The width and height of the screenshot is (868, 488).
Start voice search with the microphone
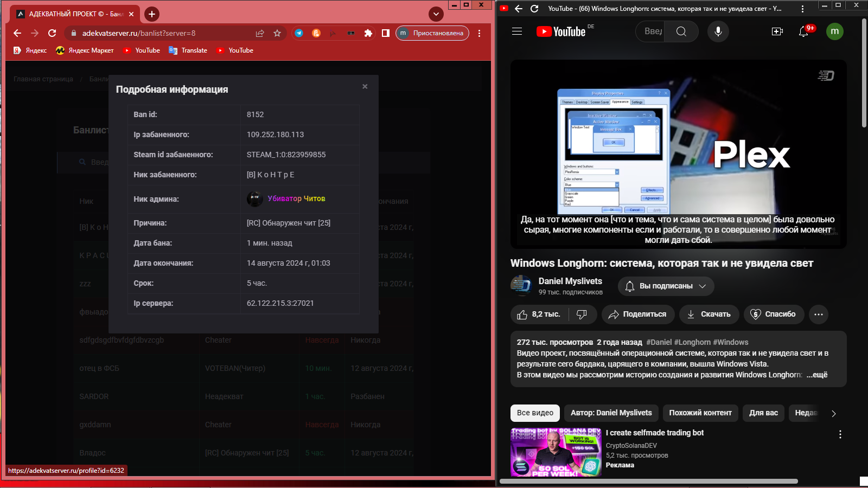pyautogui.click(x=718, y=31)
